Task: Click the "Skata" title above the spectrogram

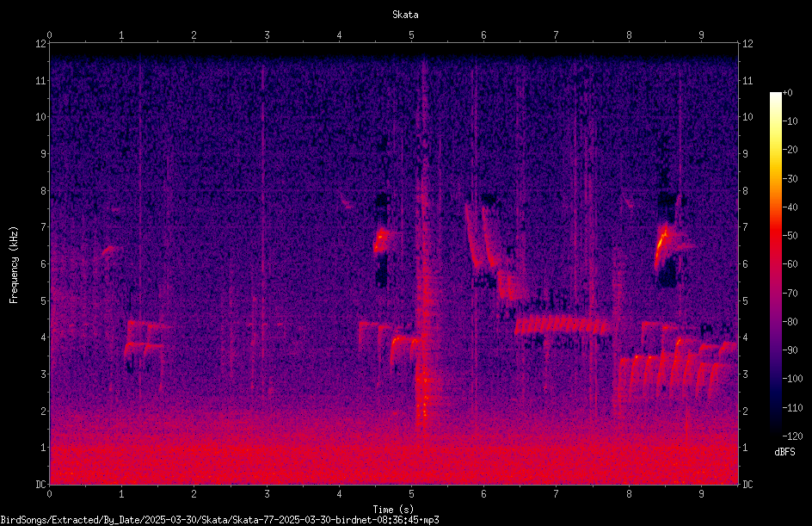Action: [405, 15]
